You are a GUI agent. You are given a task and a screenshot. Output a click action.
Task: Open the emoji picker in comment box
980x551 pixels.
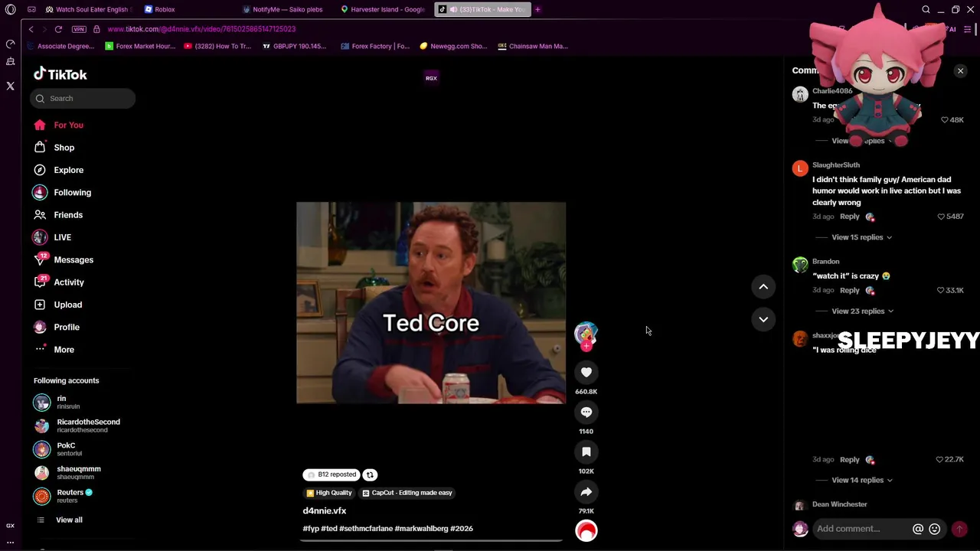tap(934, 529)
